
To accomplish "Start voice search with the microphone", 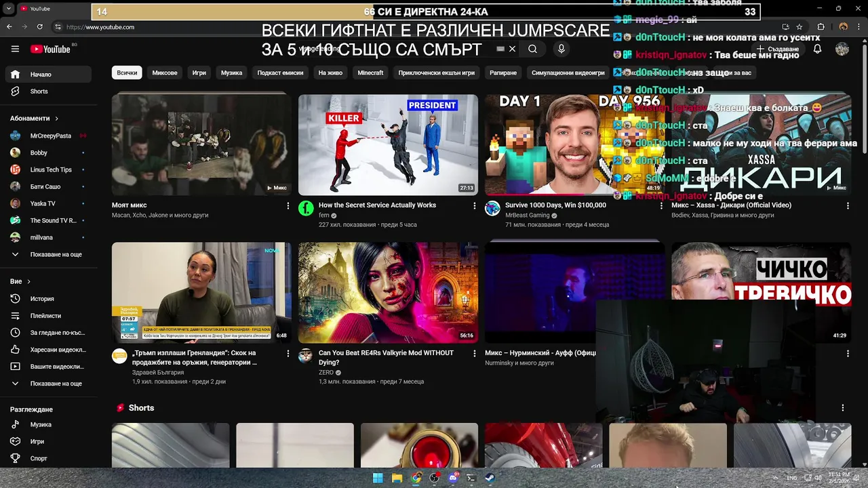I will (561, 49).
